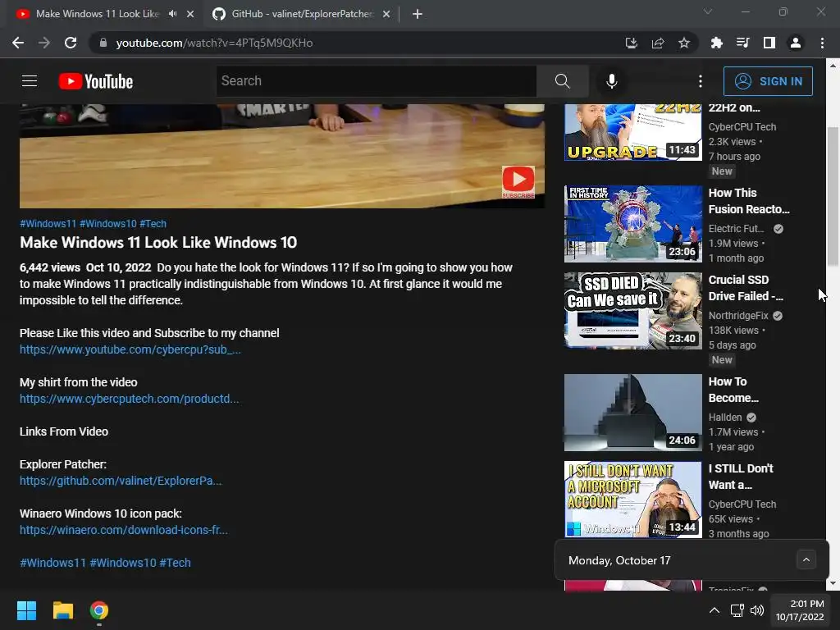
Task: Click 'How This Fusion Reacto...' title
Action: (x=749, y=201)
